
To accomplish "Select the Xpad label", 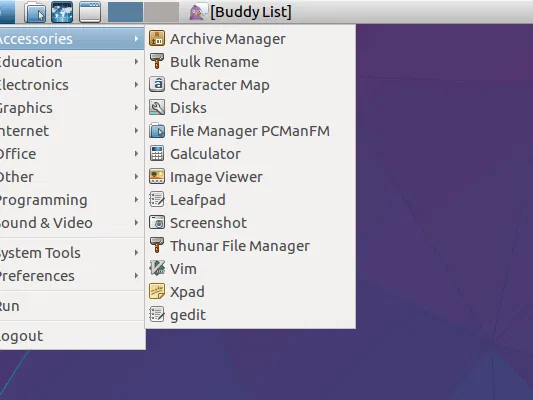I will click(x=187, y=292).
